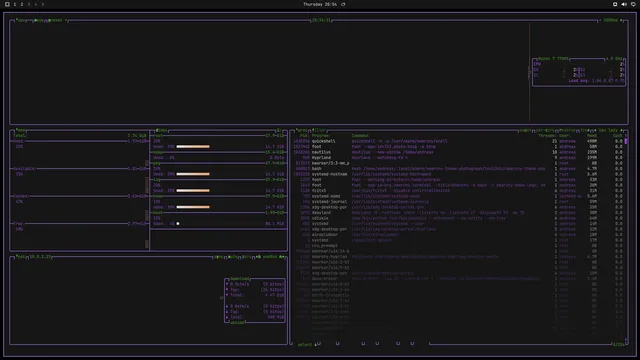Screen dimensions: 640x360
Task: Toggle the net box title label
Action: tap(20, 257)
